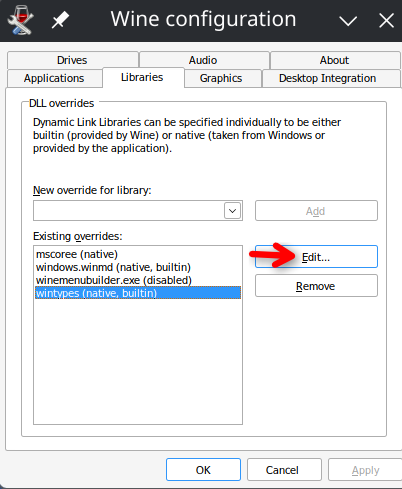Expand the new override library dropdown
The height and width of the screenshot is (489, 402).
pyautogui.click(x=232, y=211)
